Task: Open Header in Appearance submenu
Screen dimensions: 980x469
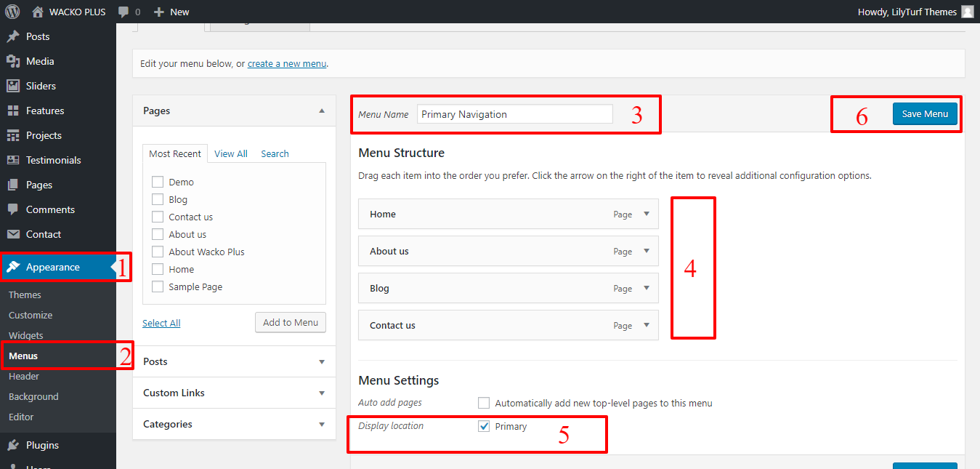Action: pyautogui.click(x=24, y=376)
